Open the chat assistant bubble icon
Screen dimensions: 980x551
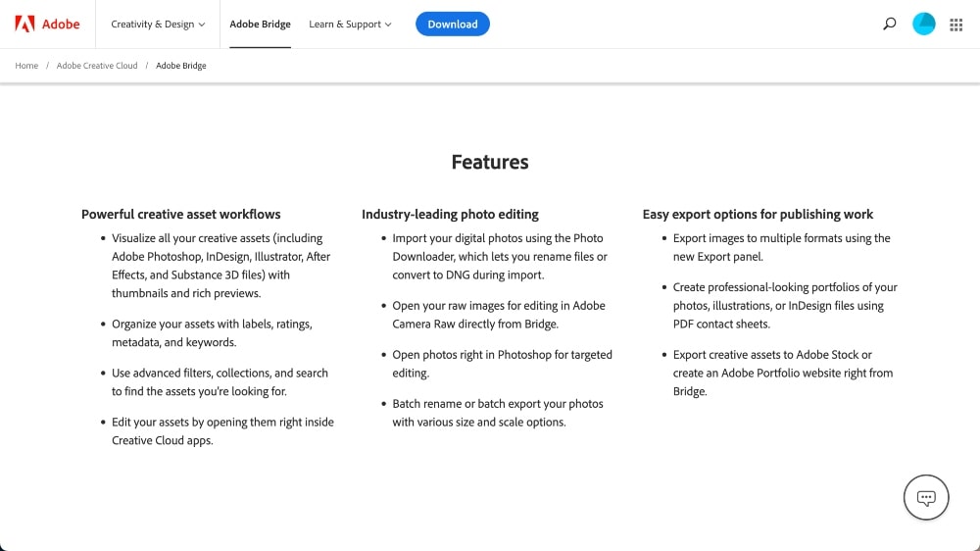coord(926,498)
